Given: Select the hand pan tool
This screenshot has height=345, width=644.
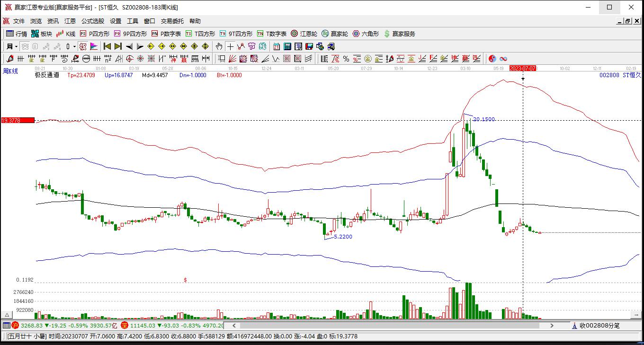Looking at the screenshot, I should (x=219, y=46).
